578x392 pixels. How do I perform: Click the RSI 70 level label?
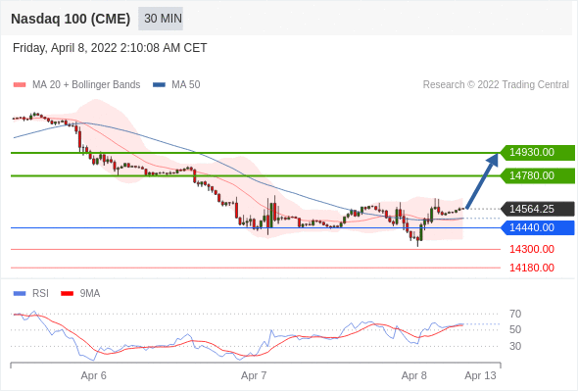[515, 315]
